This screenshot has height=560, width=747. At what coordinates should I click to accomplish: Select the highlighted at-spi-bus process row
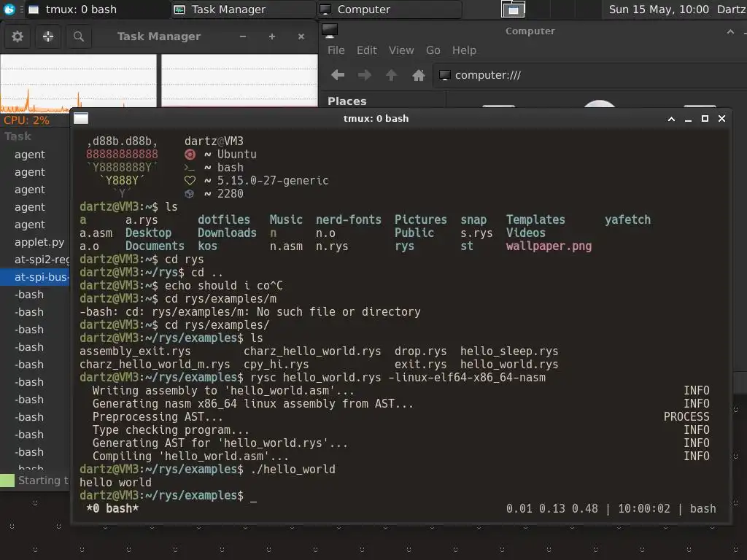tap(35, 276)
